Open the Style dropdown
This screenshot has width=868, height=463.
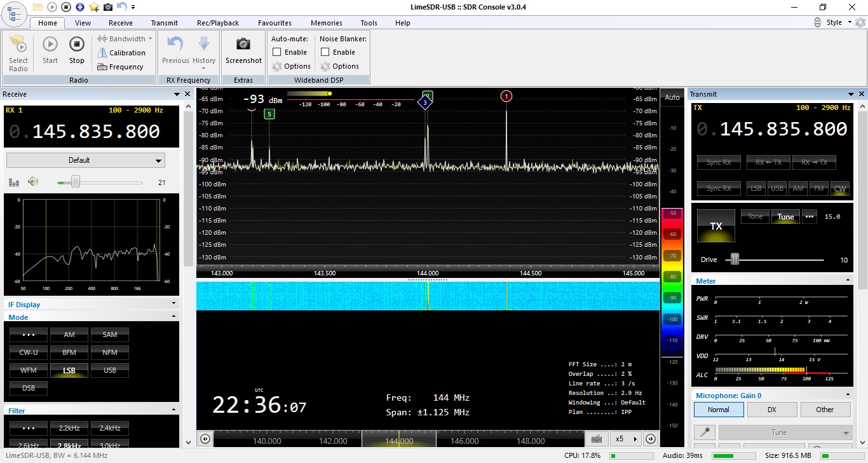tap(837, 22)
